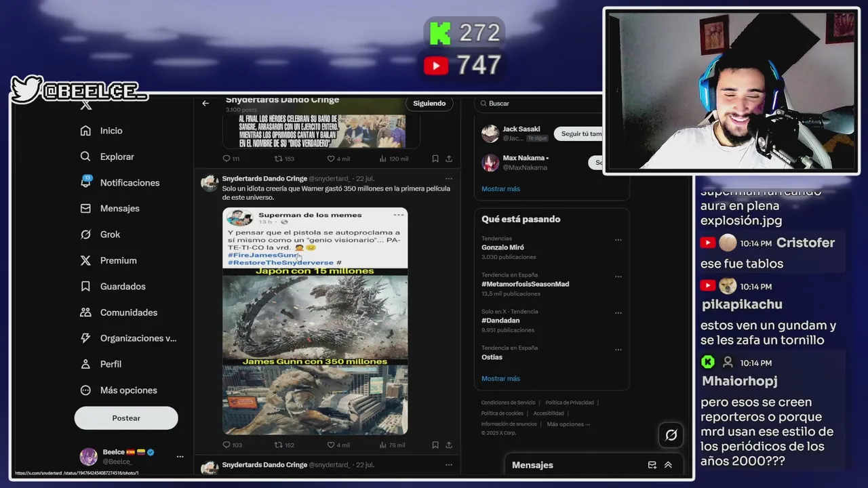The image size is (868, 488).
Task: Open #MetamorfosisSeasonMad trend
Action: pos(525,284)
